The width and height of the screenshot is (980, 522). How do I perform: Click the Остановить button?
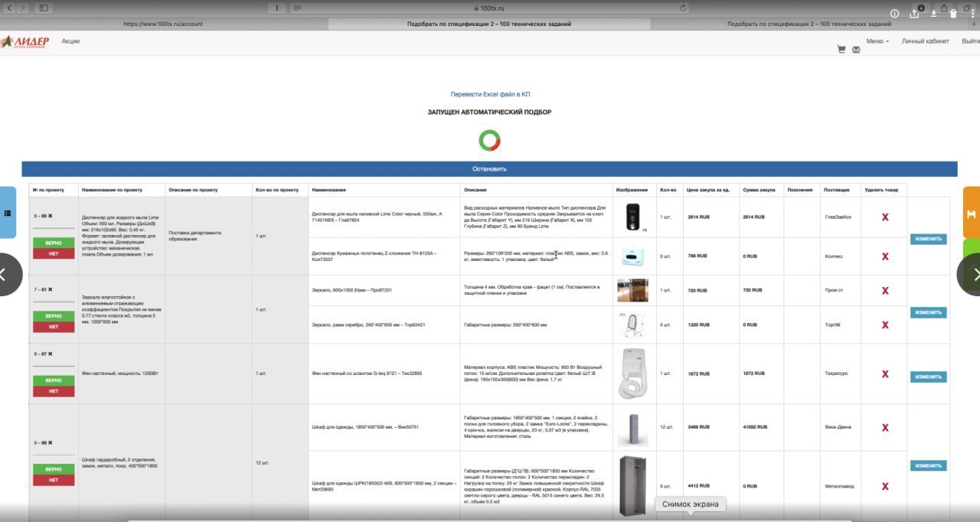click(489, 168)
